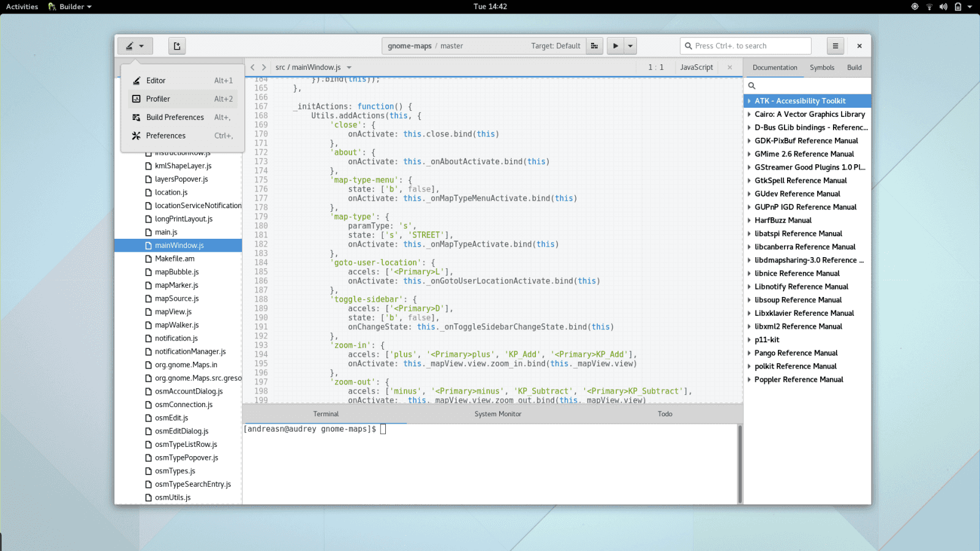Expand GMime 2.6 Reference Manual
The width and height of the screenshot is (980, 551).
(x=749, y=154)
